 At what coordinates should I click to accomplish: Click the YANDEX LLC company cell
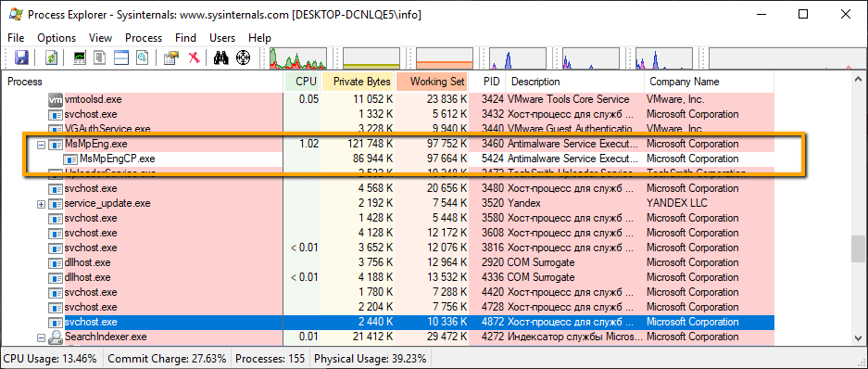[x=678, y=203]
